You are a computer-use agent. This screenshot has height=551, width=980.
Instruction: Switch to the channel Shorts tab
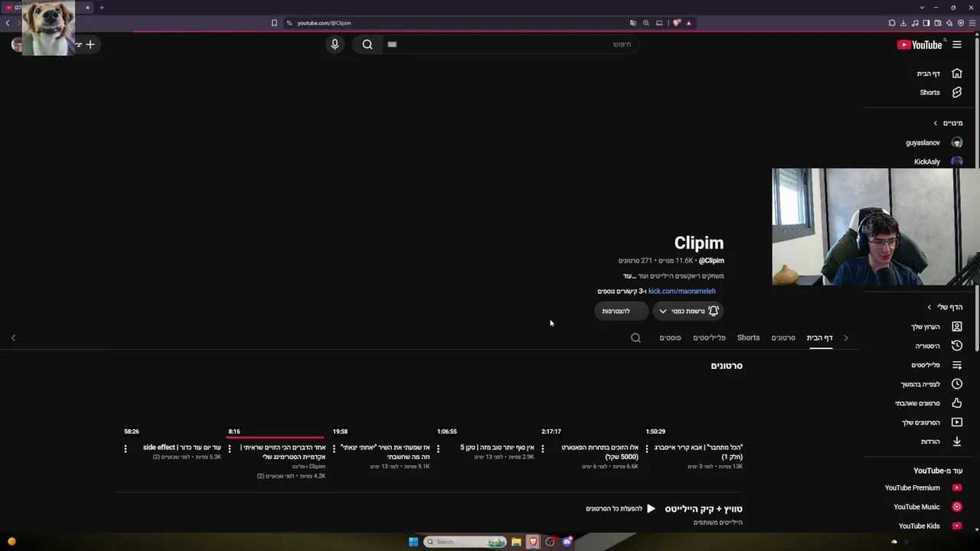tap(748, 337)
